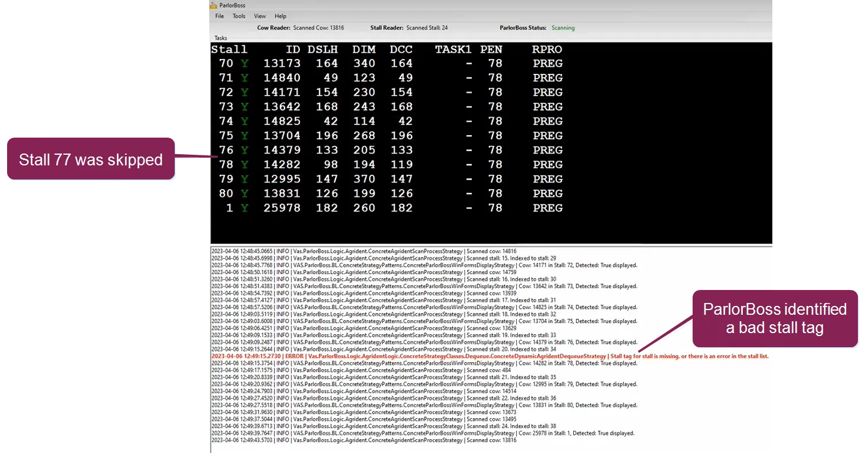Select cow ID 13642 in the table

pyautogui.click(x=282, y=107)
